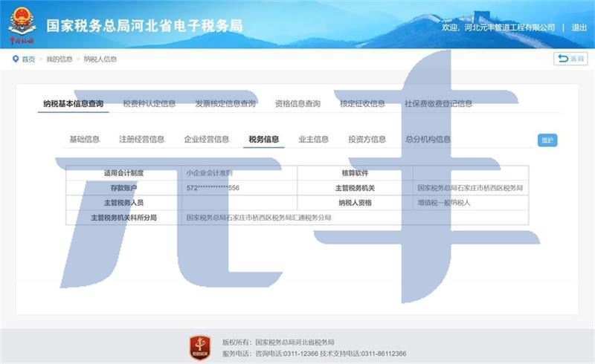Screen dimensions: 595x364
Task: Select the 纳税基本信息查询 tab
Action: pyautogui.click(x=73, y=104)
